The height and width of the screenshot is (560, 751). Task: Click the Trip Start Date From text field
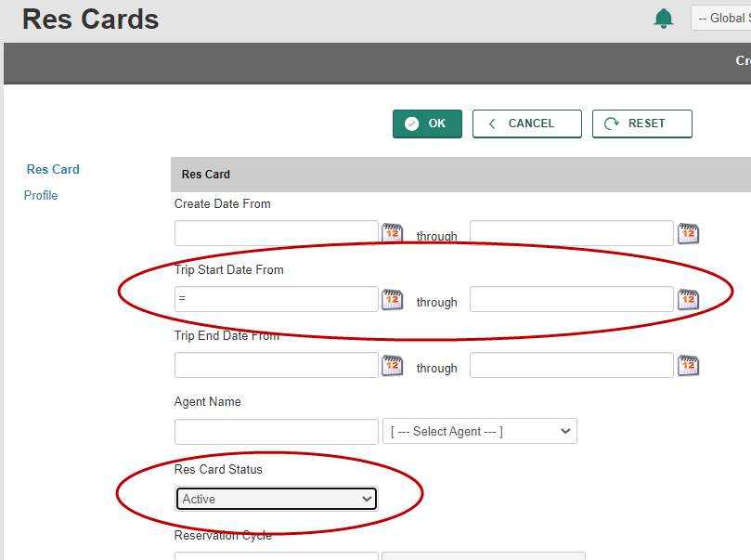tap(276, 299)
